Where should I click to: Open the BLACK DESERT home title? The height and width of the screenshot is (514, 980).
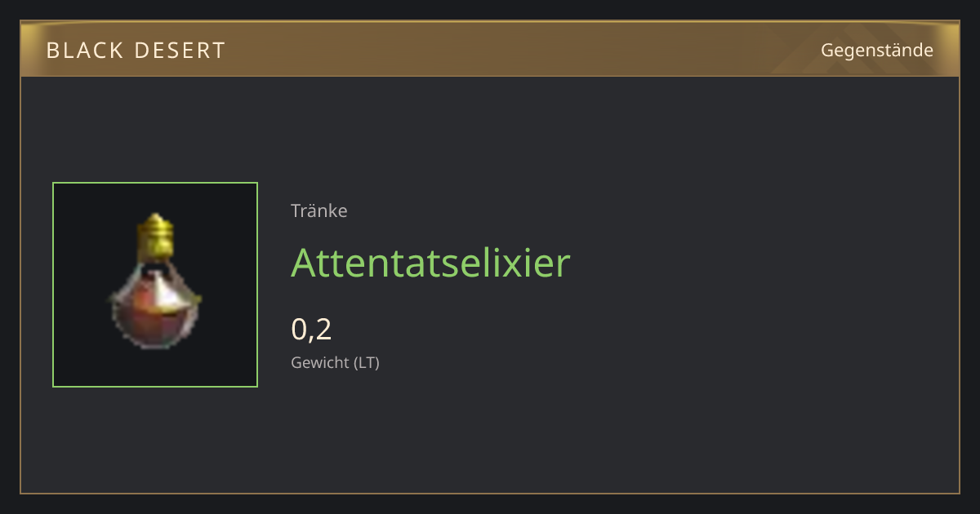coord(136,50)
